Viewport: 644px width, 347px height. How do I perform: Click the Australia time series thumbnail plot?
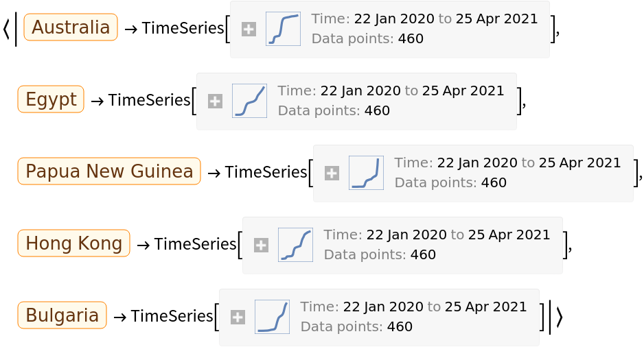[x=283, y=29]
